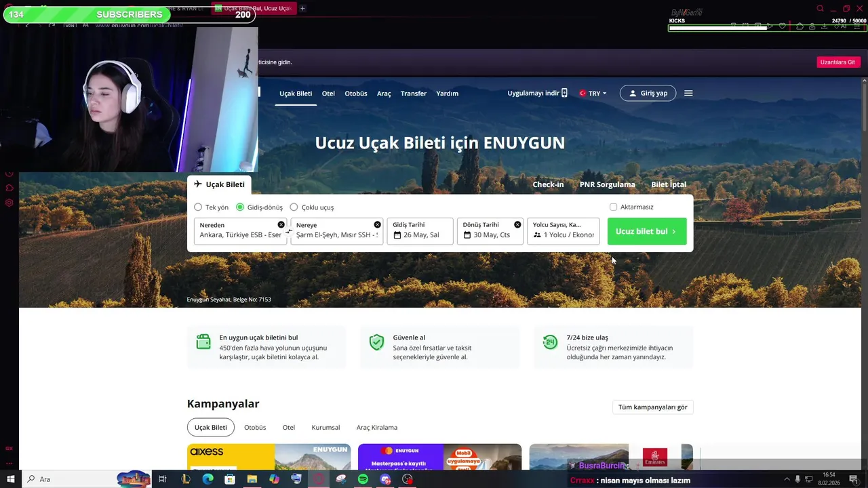Viewport: 868px width, 488px height.
Task: Open Windows notification center icon
Action: 854,479
